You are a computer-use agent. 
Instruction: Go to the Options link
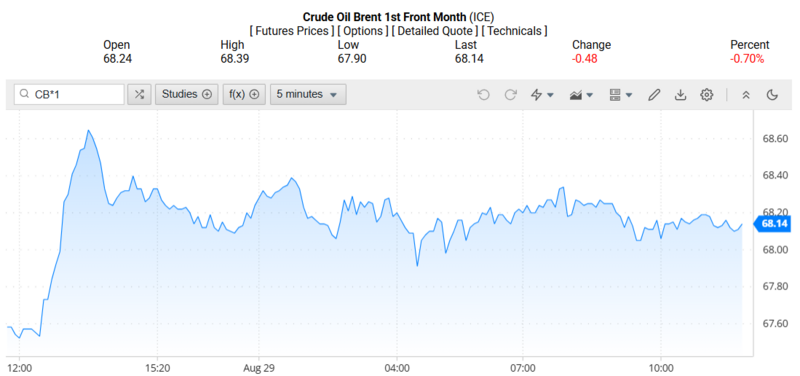tap(362, 31)
